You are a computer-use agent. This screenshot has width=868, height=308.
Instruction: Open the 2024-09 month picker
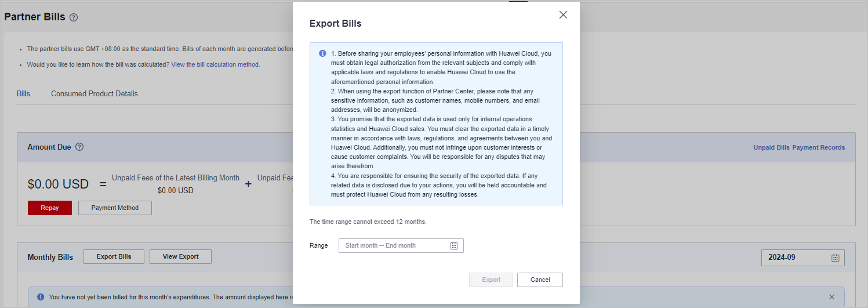pos(802,258)
